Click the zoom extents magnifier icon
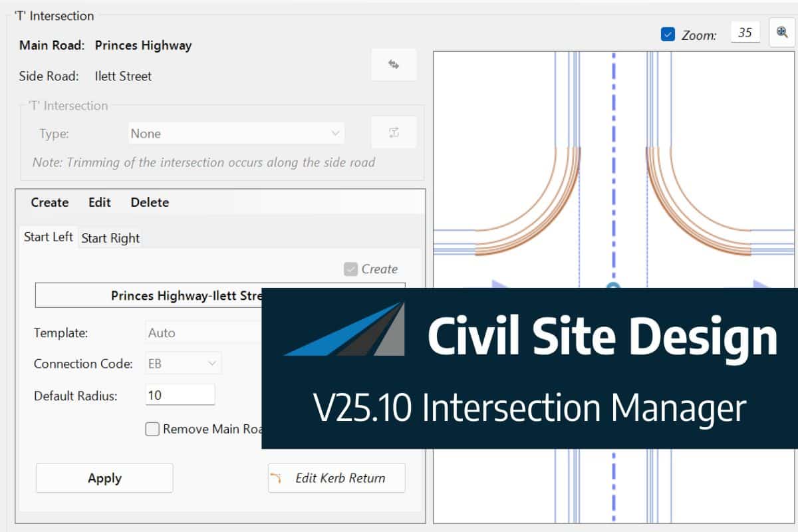The width and height of the screenshot is (798, 532). (782, 33)
